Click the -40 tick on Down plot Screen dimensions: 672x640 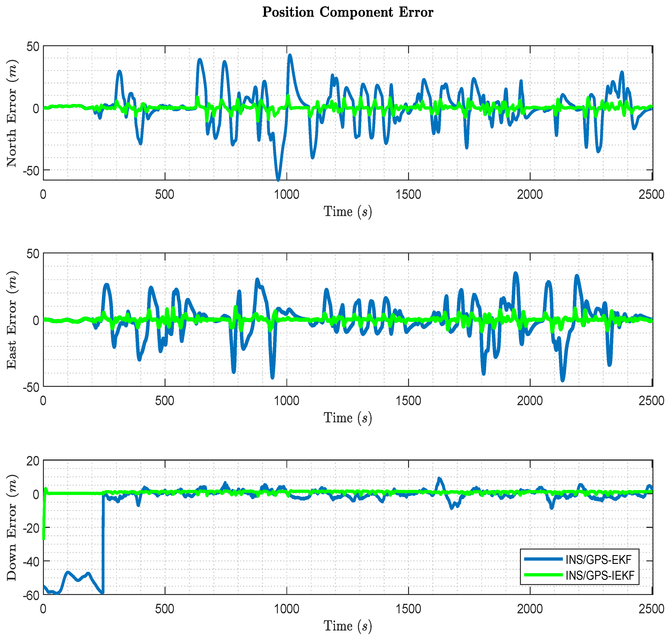pos(31,562)
